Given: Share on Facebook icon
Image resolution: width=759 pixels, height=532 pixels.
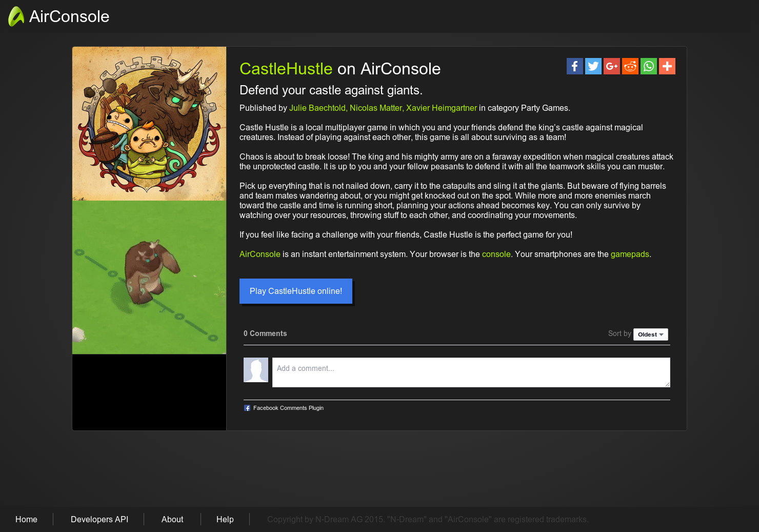Looking at the screenshot, I should point(575,66).
